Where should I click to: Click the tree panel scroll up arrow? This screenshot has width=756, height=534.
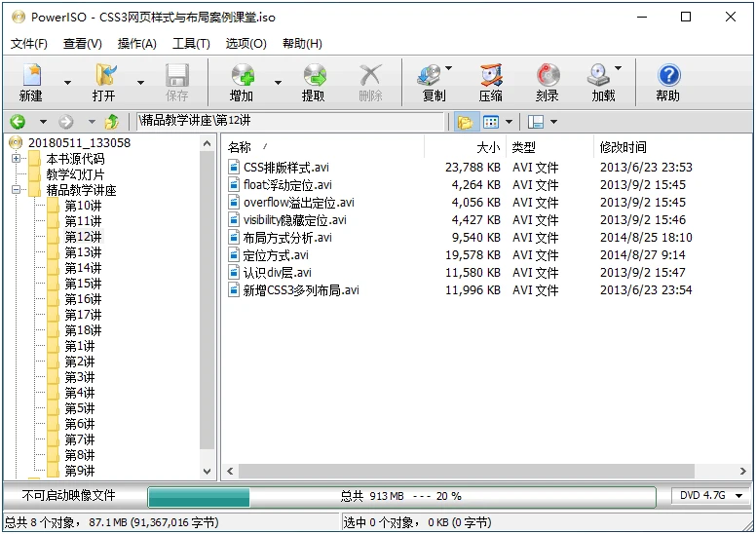(208, 143)
